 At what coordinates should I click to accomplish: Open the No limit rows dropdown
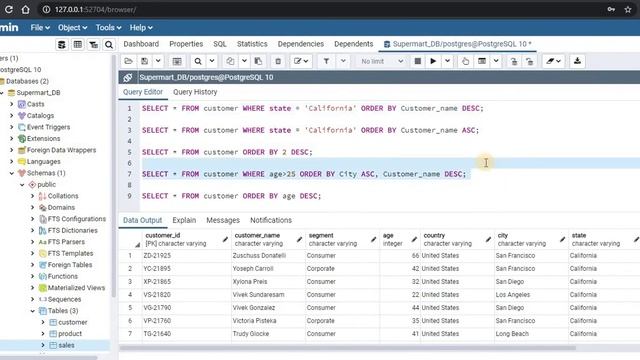(382, 61)
